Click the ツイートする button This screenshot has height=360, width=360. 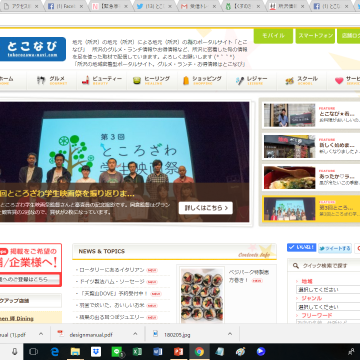coord(335,248)
